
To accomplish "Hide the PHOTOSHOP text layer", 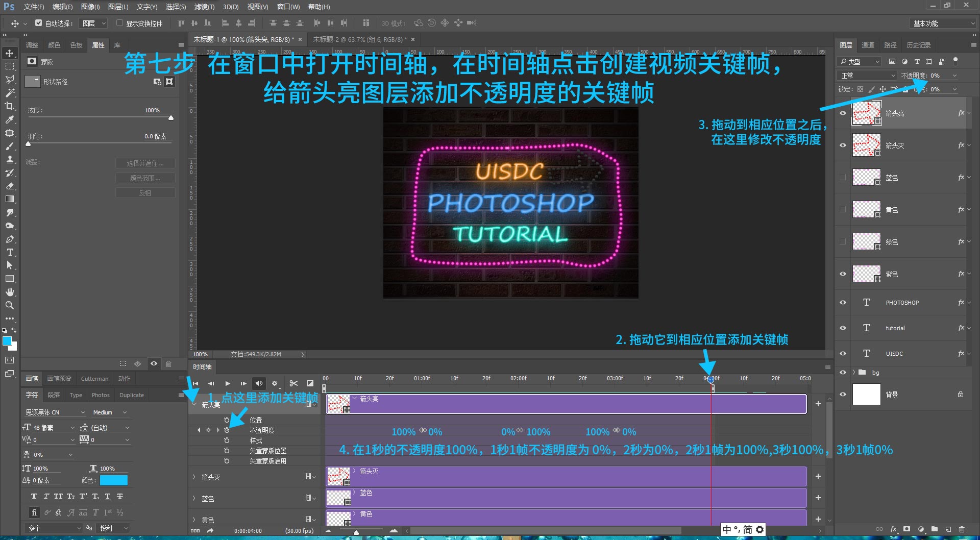I will click(843, 303).
